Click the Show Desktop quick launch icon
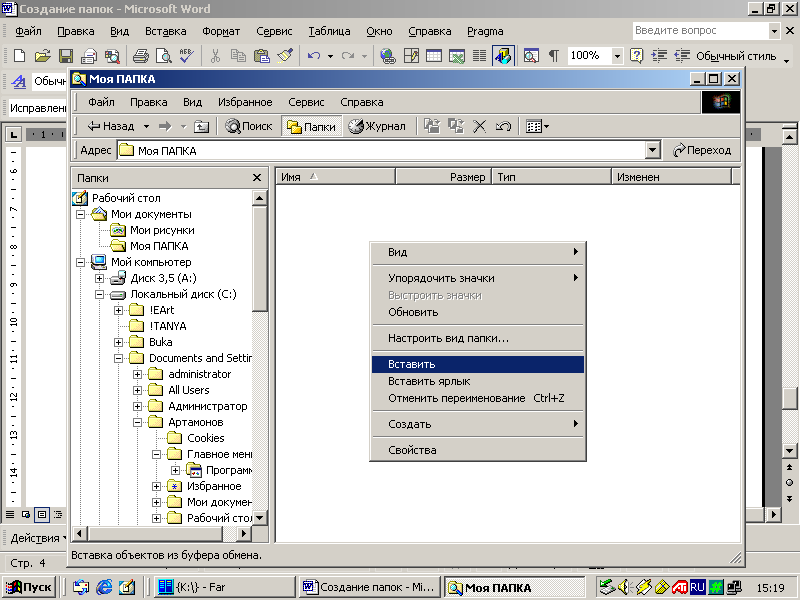Viewport: 800px width, 600px height. click(x=127, y=587)
